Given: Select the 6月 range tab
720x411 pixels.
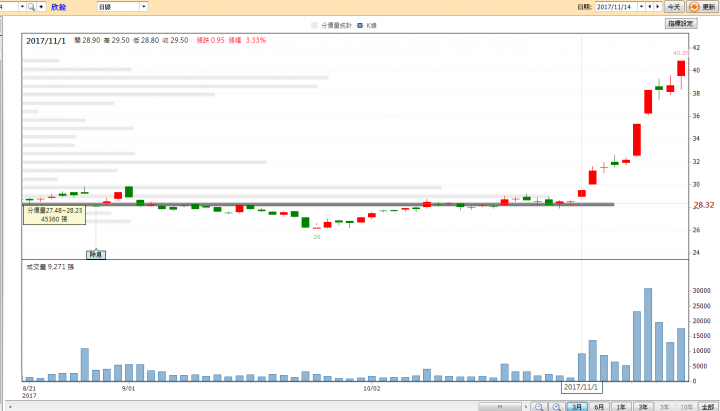Looking at the screenshot, I should tap(599, 407).
